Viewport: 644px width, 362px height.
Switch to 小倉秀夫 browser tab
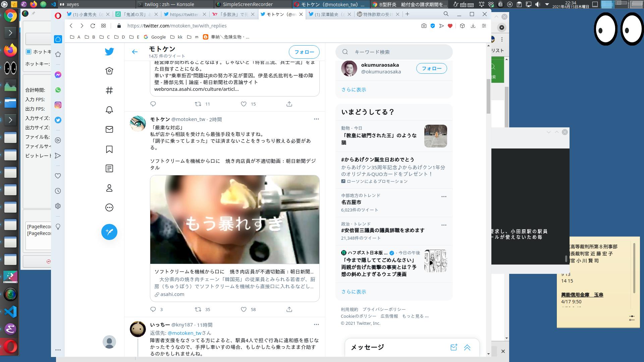click(x=89, y=14)
